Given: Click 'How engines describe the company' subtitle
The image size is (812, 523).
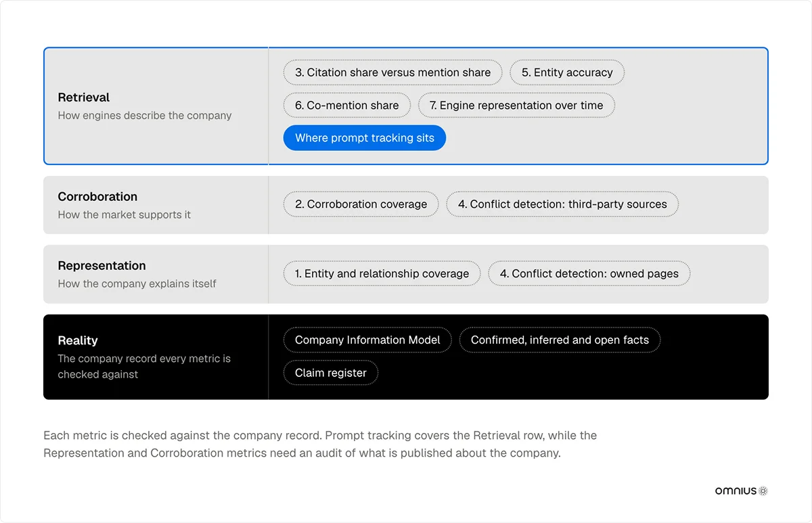Looking at the screenshot, I should coord(145,116).
